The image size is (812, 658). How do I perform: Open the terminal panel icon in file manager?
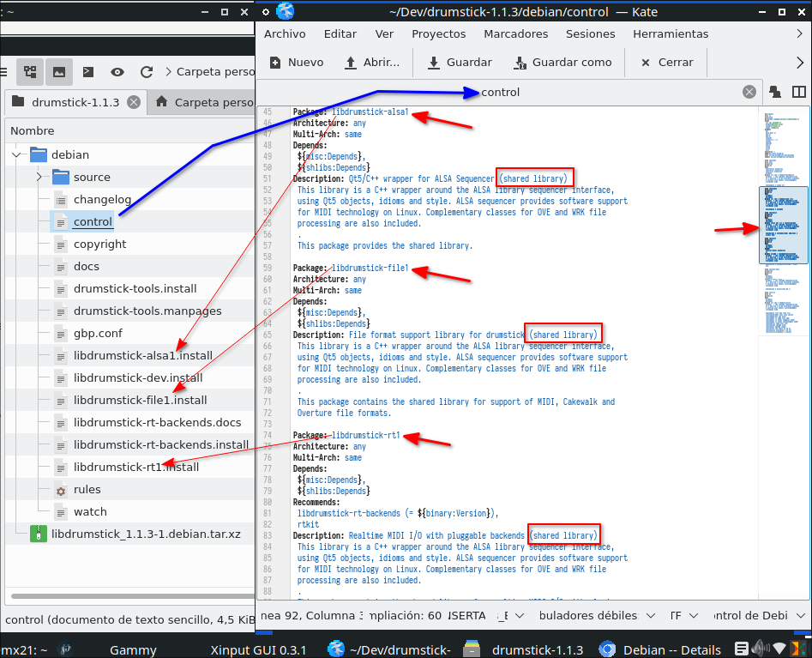pos(88,72)
